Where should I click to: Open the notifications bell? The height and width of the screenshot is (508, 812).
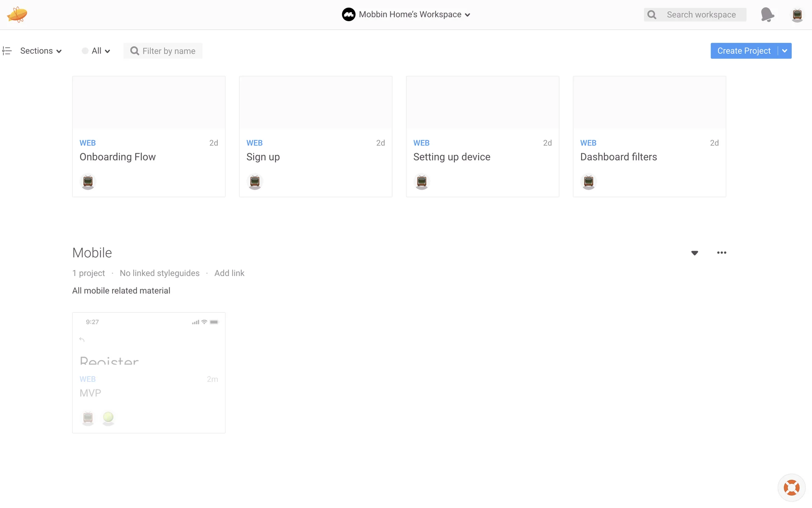click(767, 14)
